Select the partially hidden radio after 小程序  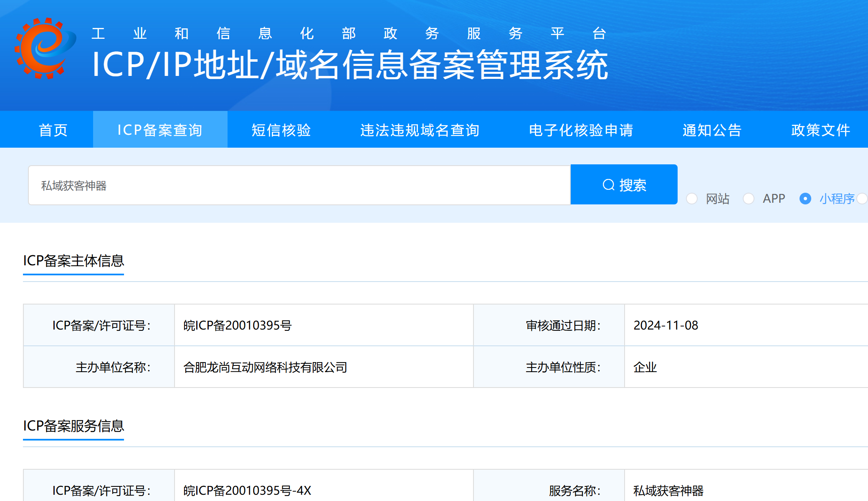pyautogui.click(x=863, y=199)
